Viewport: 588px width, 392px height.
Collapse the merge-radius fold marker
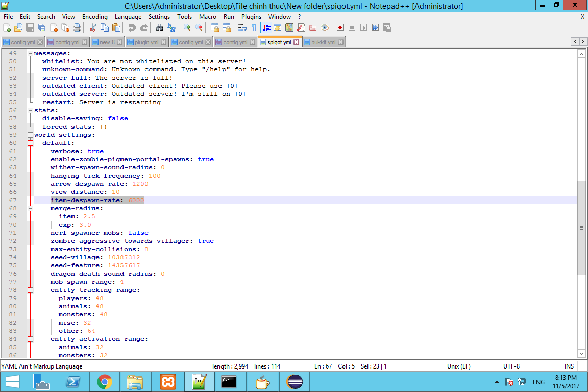coord(30,208)
